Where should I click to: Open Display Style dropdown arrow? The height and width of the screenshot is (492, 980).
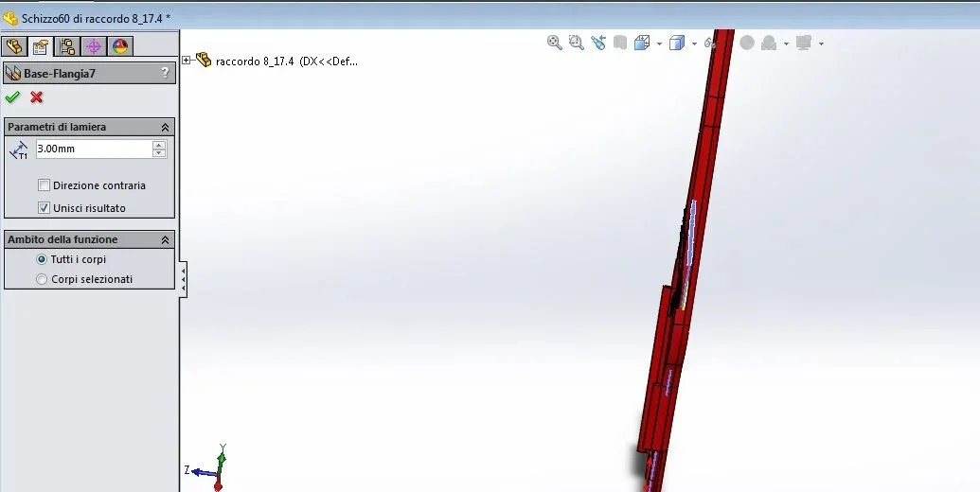point(694,44)
